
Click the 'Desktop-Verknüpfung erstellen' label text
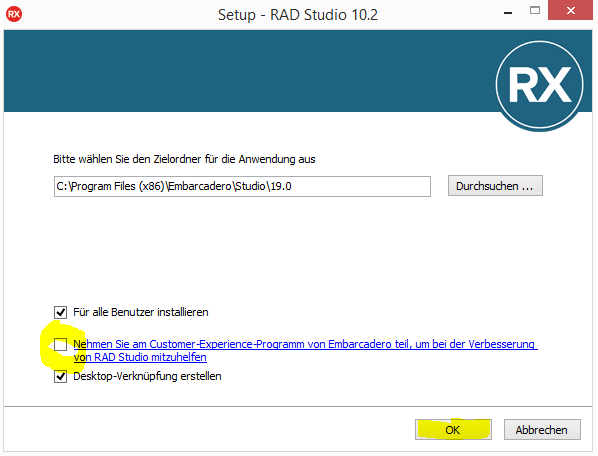click(x=147, y=376)
